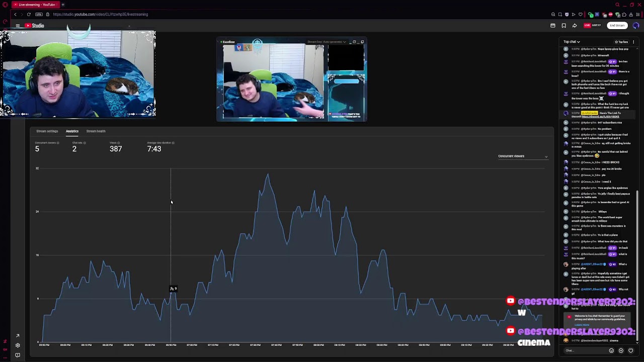Click the share arrow in Studio header
Screen dimensions: 644x362
(x=575, y=26)
